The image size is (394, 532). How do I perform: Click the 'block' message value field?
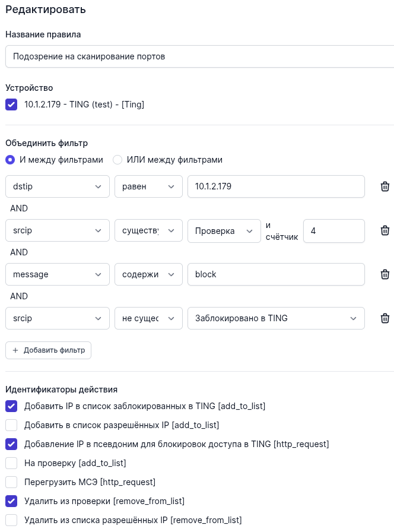point(275,274)
